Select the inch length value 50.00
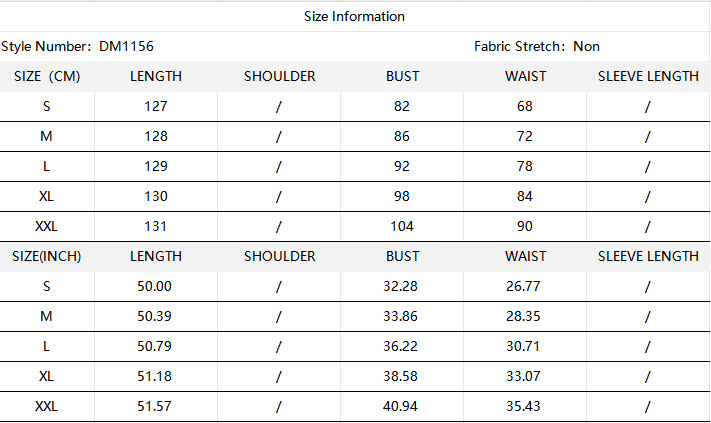The width and height of the screenshot is (711, 423). 155,286
